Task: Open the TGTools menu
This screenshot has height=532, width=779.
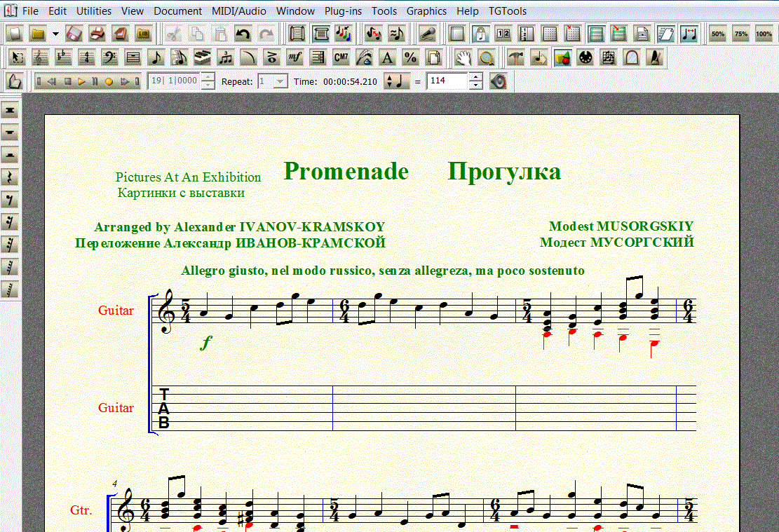Action: pos(507,11)
